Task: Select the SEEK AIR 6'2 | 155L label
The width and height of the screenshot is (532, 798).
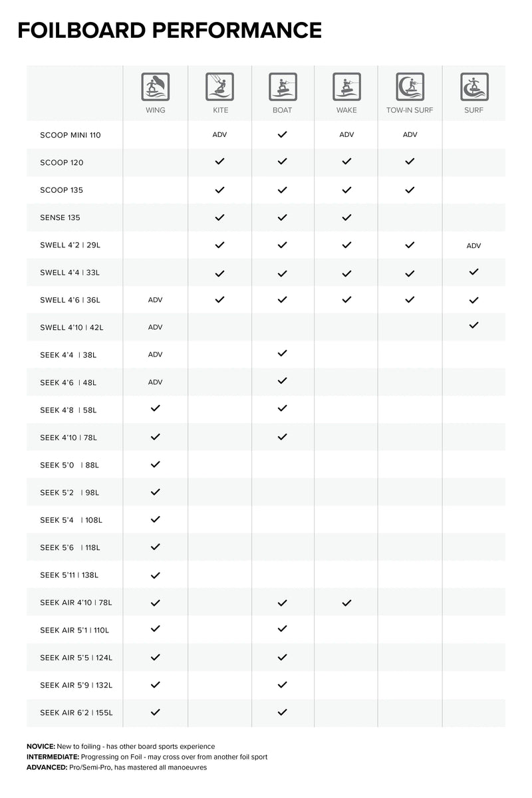Action: click(x=76, y=713)
